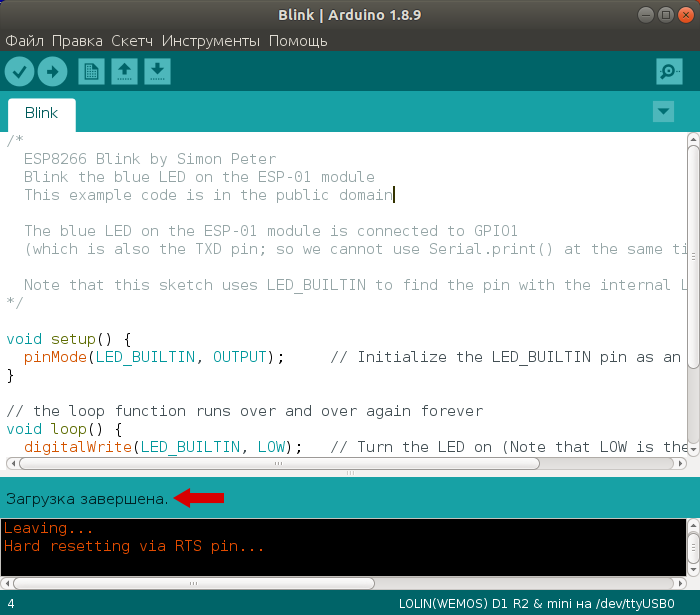Screen dimensions: 700x615
Task: Click comment 'Blink the blue LED on the ESP-01 module'
Action: [199, 177]
